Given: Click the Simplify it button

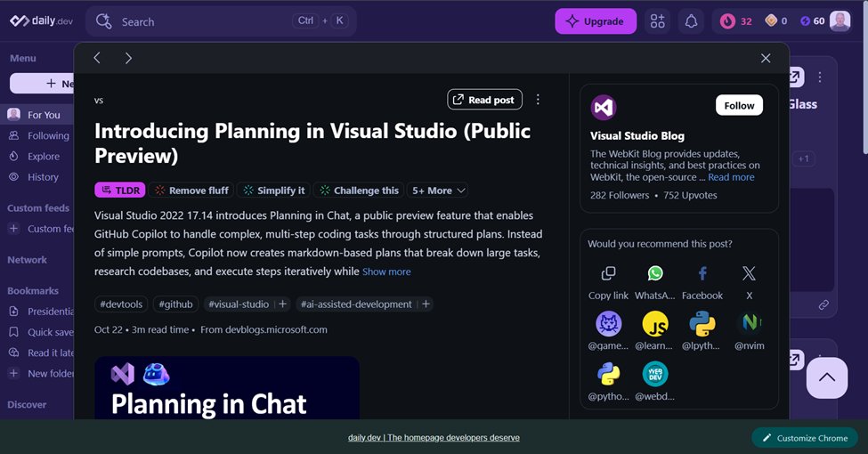Looking at the screenshot, I should (x=274, y=191).
